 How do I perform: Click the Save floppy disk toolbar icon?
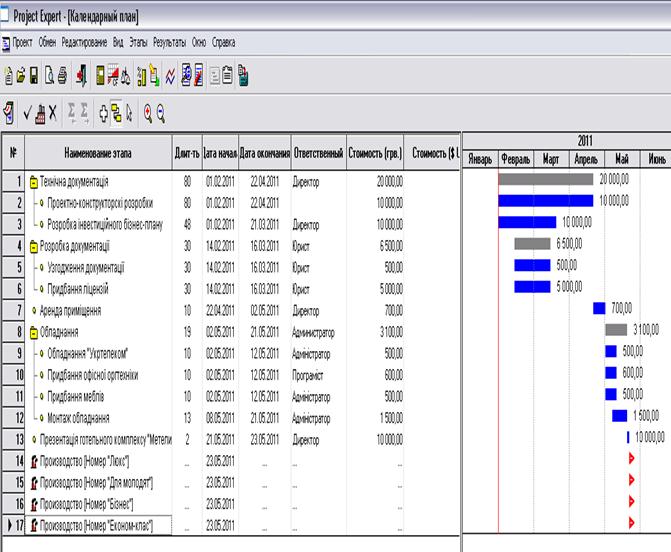pos(34,74)
